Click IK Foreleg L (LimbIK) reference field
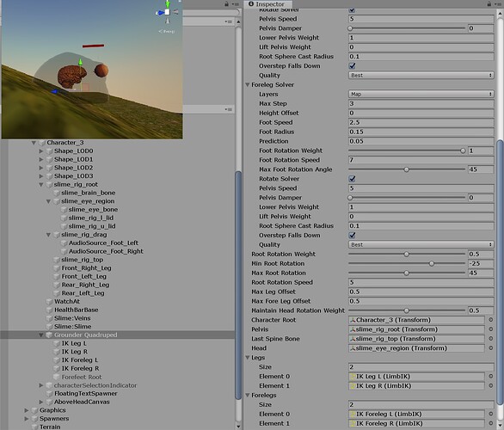The image size is (504, 430). (416, 414)
